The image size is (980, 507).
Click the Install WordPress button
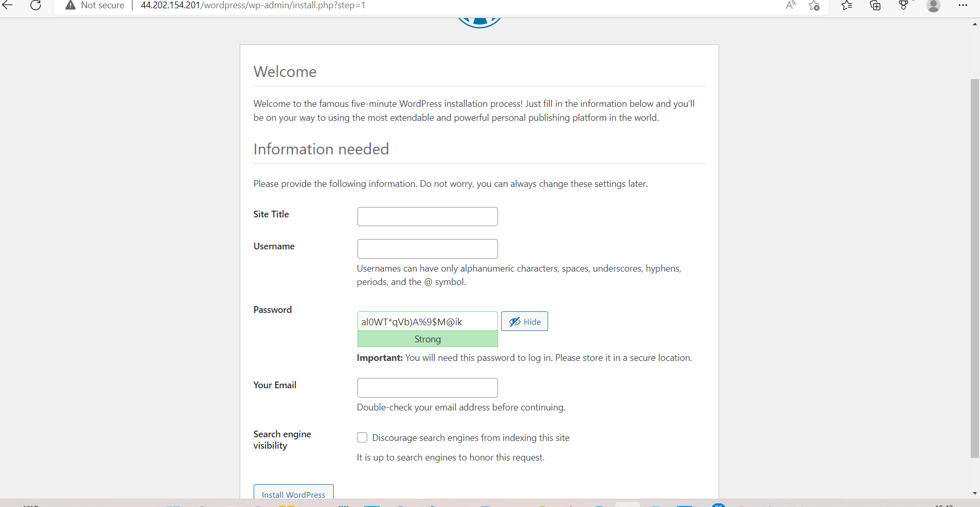coord(293,492)
